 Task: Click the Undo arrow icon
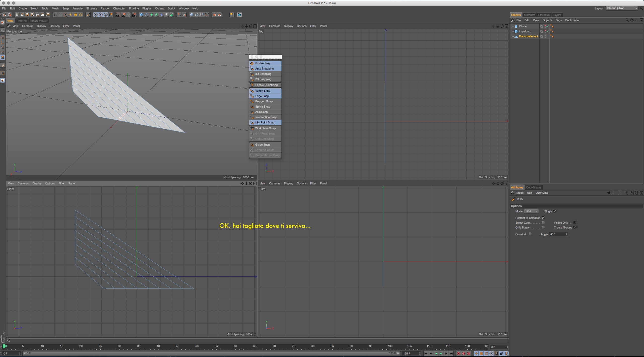coord(55,15)
